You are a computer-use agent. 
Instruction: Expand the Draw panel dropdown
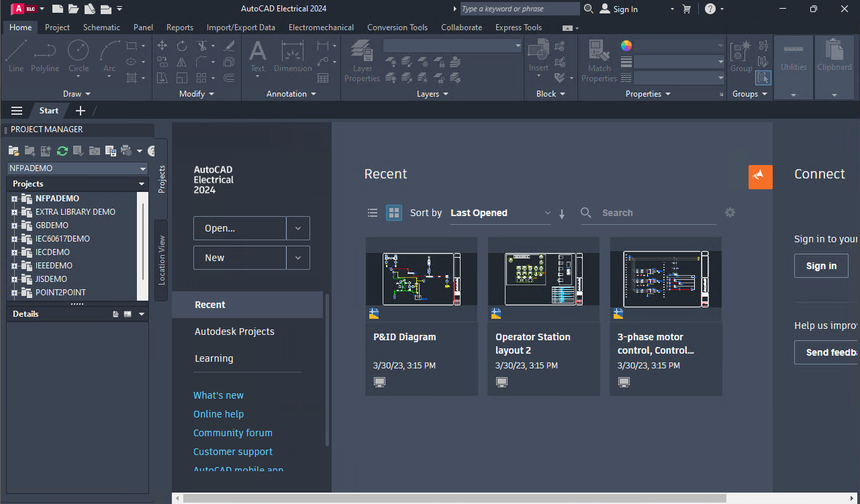77,94
